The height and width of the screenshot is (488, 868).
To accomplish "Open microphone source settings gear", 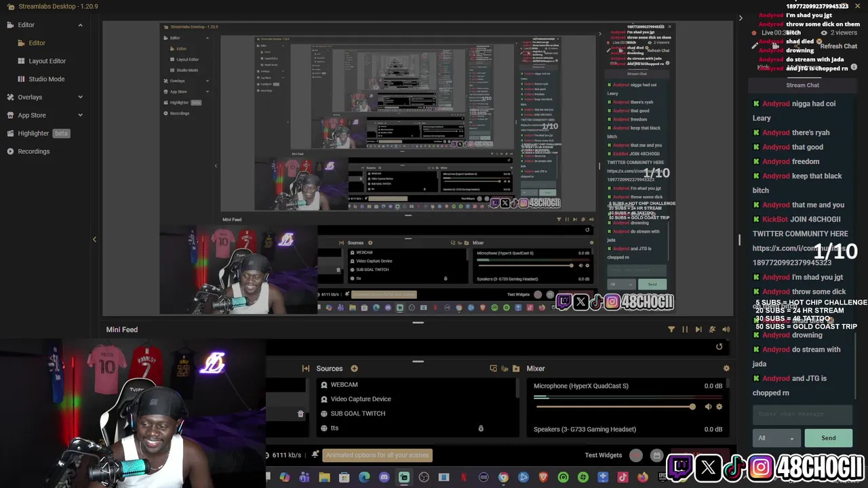I will [x=719, y=407].
